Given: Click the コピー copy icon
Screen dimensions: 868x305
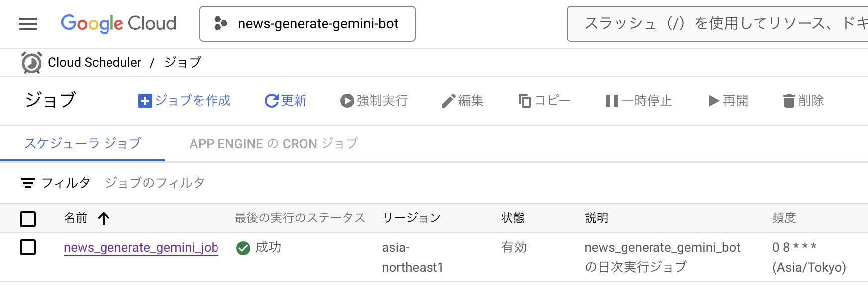Looking at the screenshot, I should (x=525, y=101).
